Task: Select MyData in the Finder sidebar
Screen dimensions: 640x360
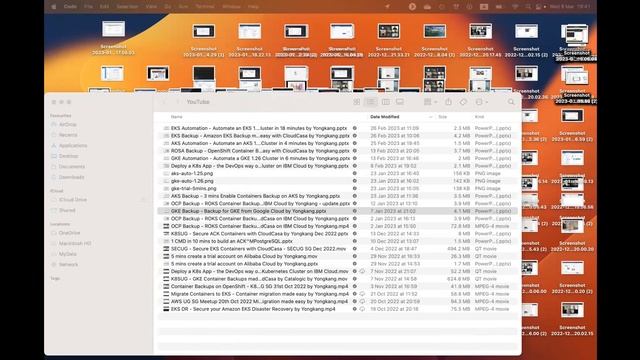Action: click(x=67, y=254)
